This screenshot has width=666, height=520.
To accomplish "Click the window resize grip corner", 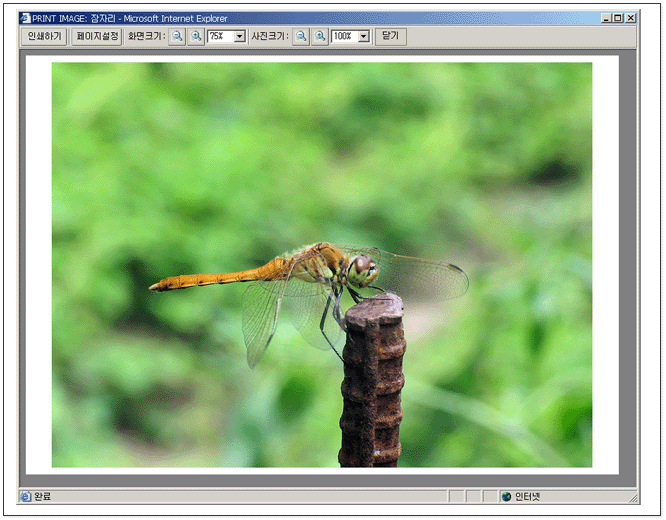I will (632, 497).
